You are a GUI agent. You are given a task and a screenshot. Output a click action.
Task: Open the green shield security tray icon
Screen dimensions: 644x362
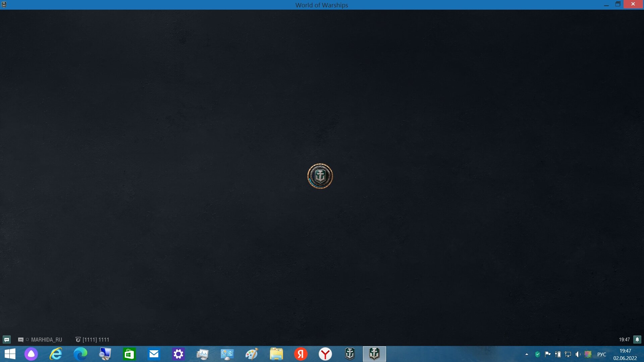click(x=537, y=354)
